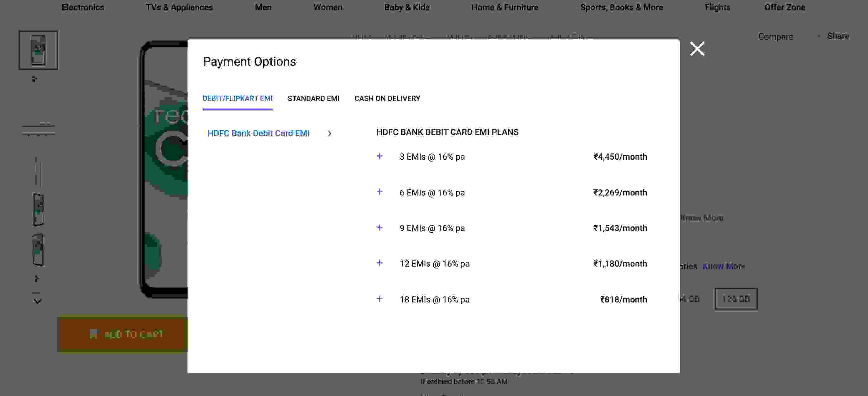The image size is (868, 396).
Task: Click 18 EMIs @ 16% pa text
Action: point(434,299)
